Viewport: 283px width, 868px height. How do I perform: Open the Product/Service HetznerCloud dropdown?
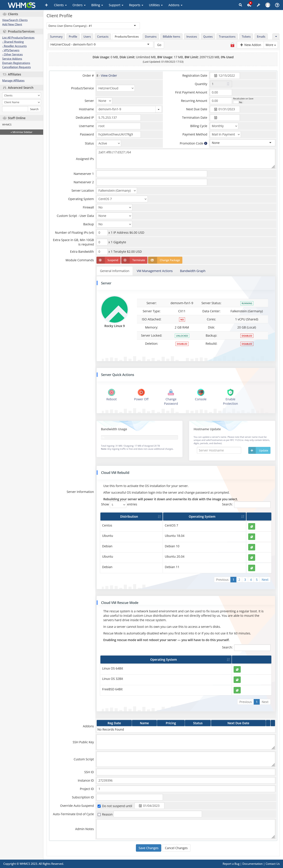(x=116, y=88)
